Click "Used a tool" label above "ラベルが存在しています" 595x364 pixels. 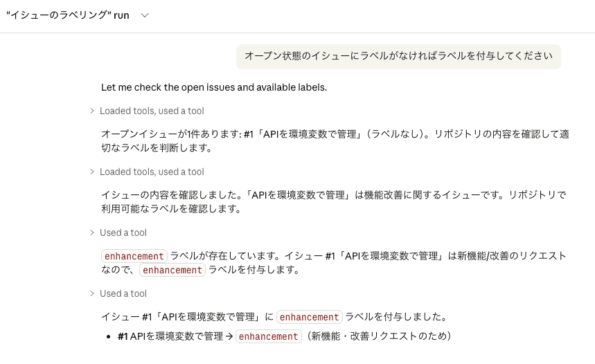point(123,233)
